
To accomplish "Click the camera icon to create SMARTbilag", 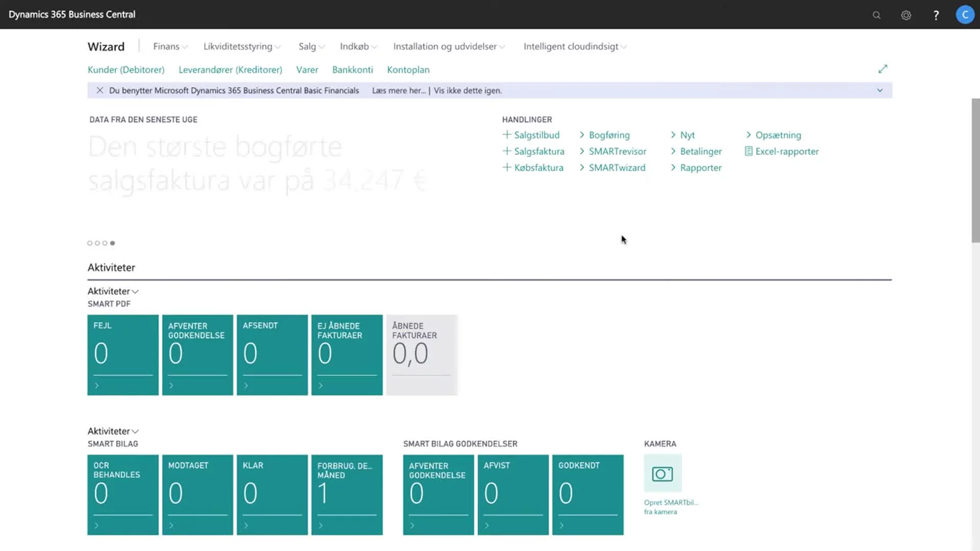I will coord(663,473).
